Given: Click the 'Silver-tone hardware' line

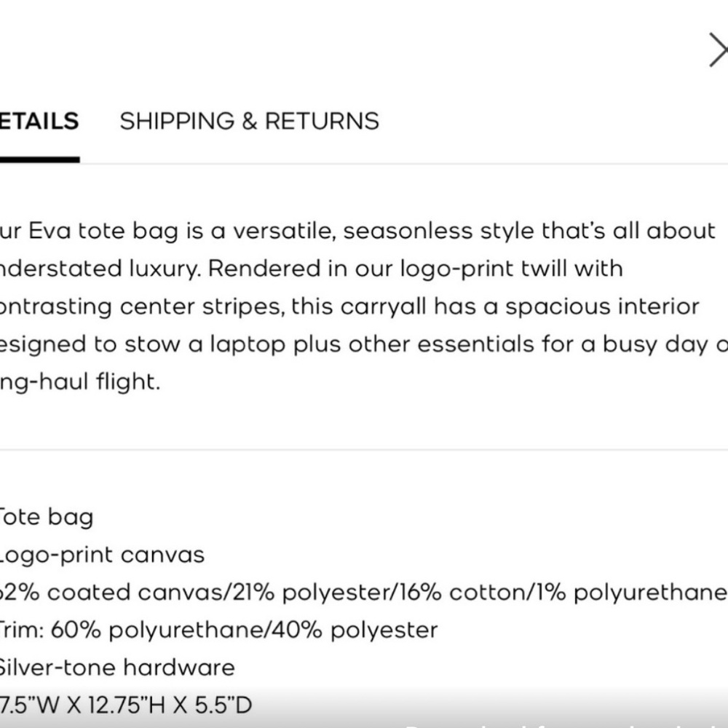Looking at the screenshot, I should [117, 668].
